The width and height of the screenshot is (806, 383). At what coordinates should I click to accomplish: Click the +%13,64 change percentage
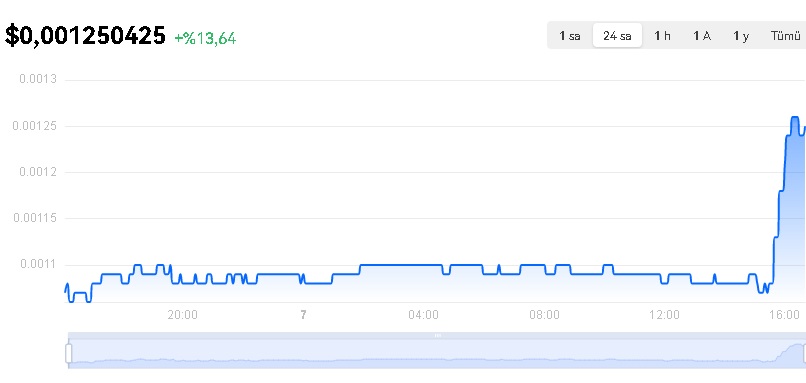205,39
